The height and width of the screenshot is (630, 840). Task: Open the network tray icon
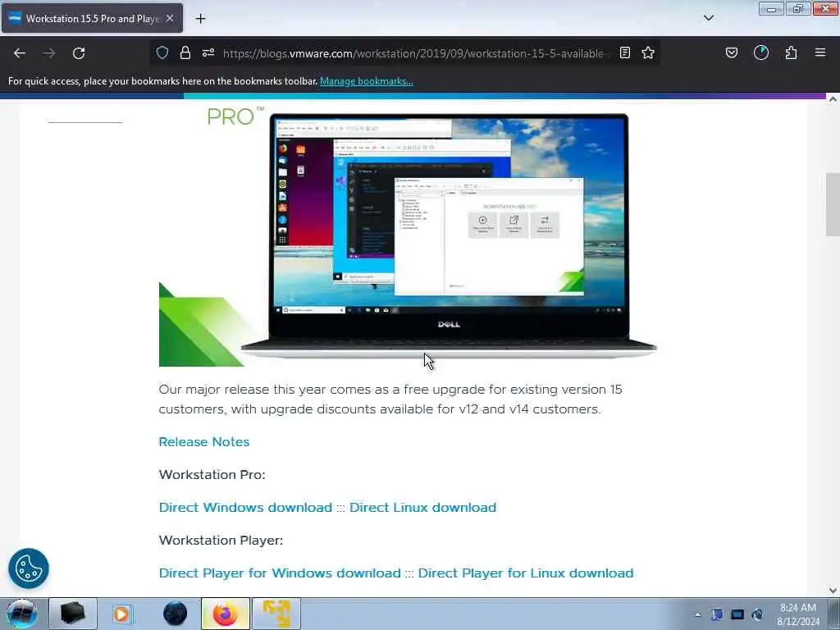click(737, 614)
